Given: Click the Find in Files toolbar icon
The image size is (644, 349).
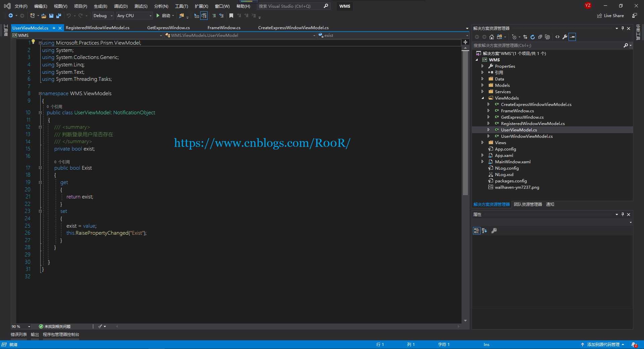Looking at the screenshot, I should click(x=181, y=16).
